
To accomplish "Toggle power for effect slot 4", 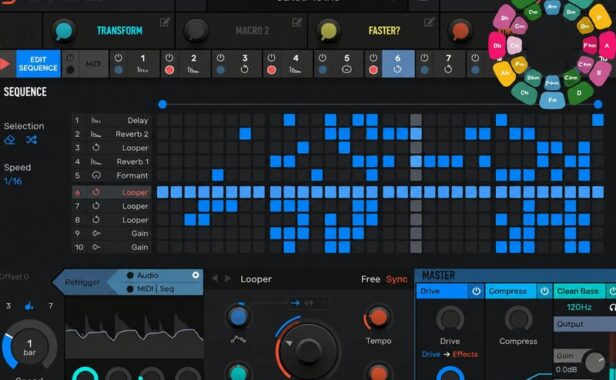I will (271, 58).
